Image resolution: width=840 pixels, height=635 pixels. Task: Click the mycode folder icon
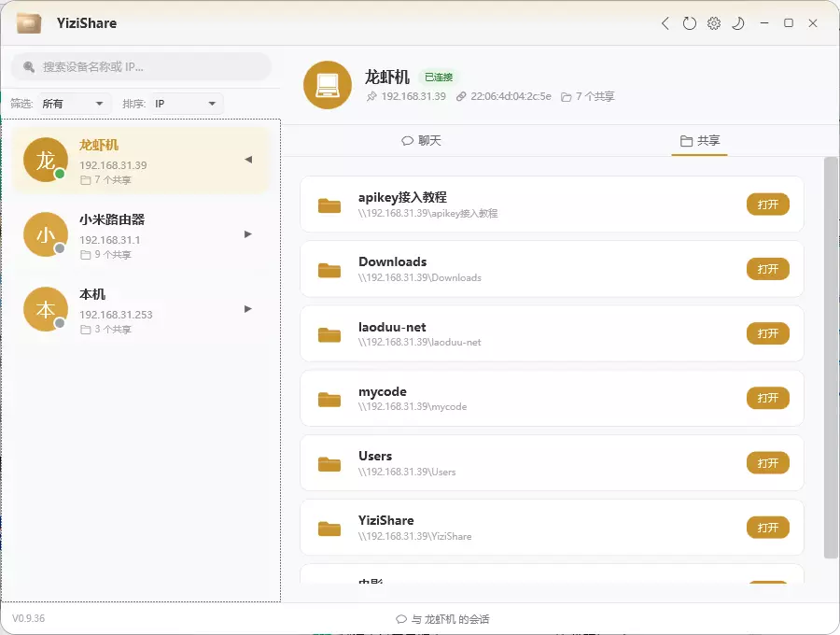pos(329,400)
